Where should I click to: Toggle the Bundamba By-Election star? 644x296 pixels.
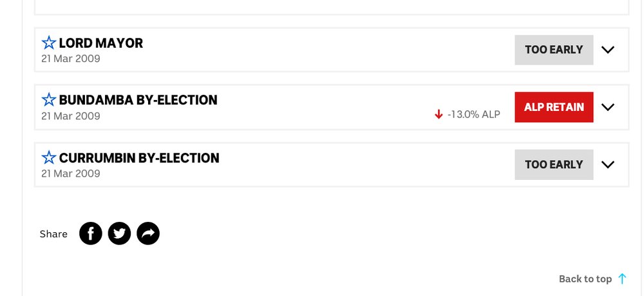click(49, 100)
